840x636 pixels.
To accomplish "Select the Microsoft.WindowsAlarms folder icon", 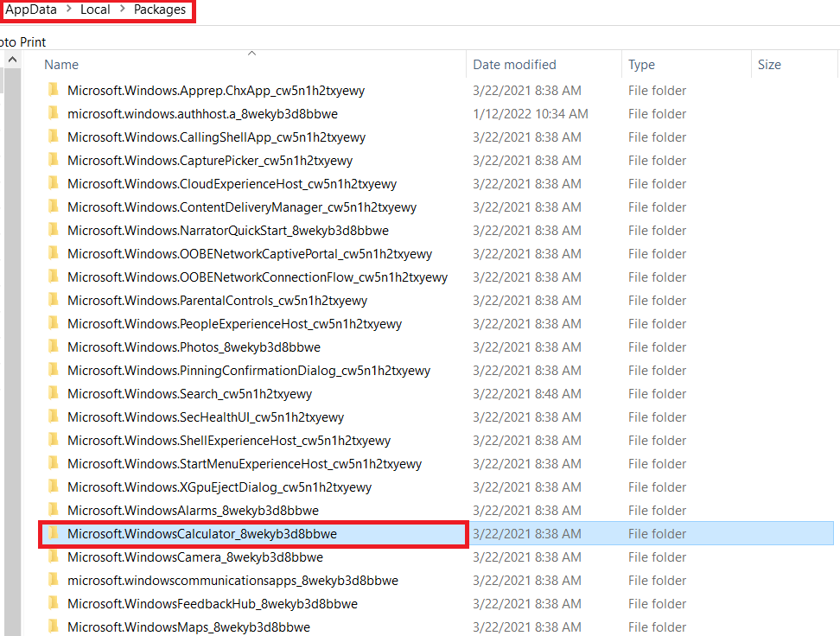I will point(54,510).
